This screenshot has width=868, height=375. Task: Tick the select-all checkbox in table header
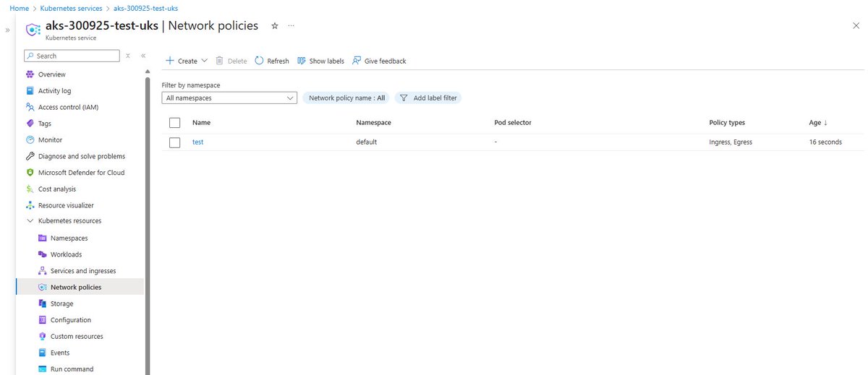[x=174, y=123]
